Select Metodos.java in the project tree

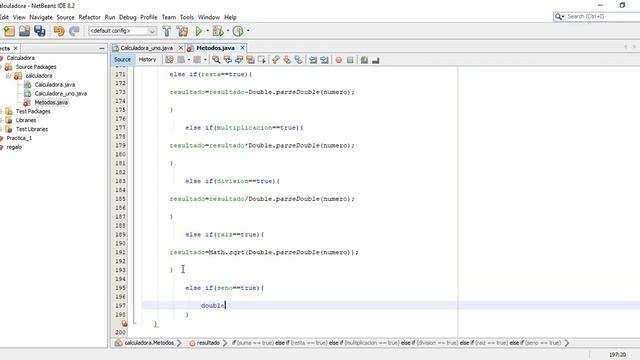click(x=51, y=102)
